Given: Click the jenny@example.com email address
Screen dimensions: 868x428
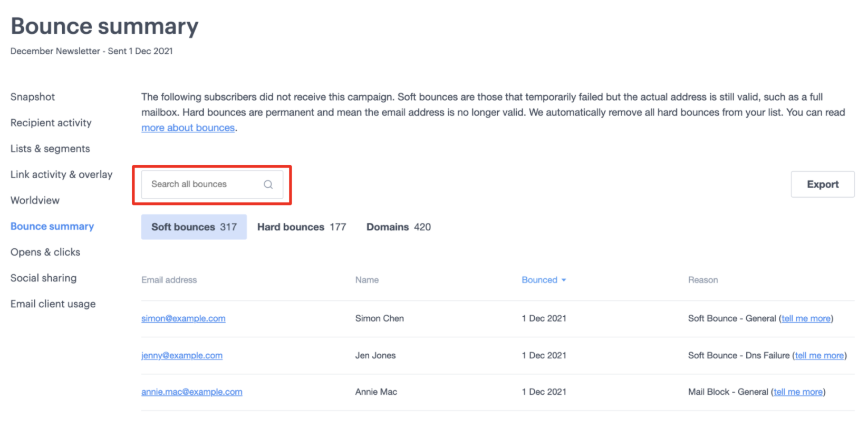Looking at the screenshot, I should pos(181,355).
